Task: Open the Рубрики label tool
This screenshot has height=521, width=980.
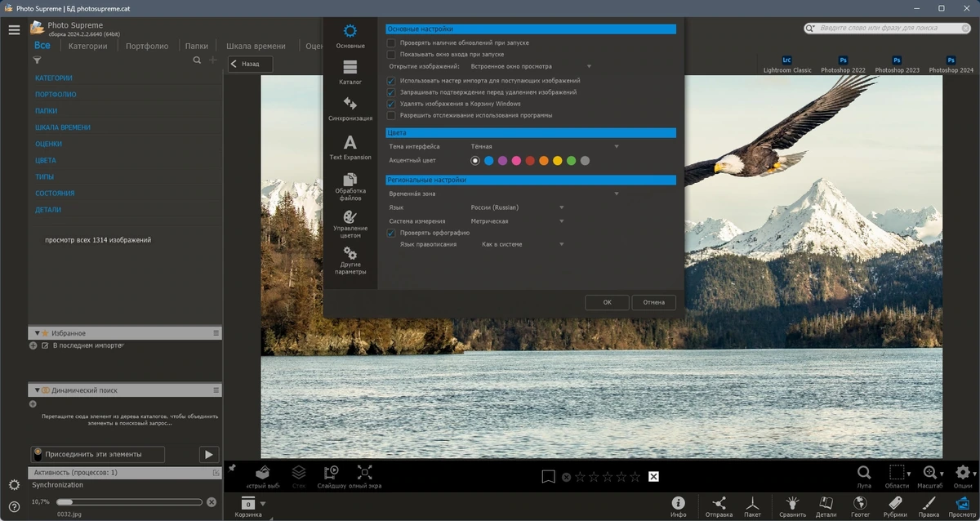Action: [895, 506]
